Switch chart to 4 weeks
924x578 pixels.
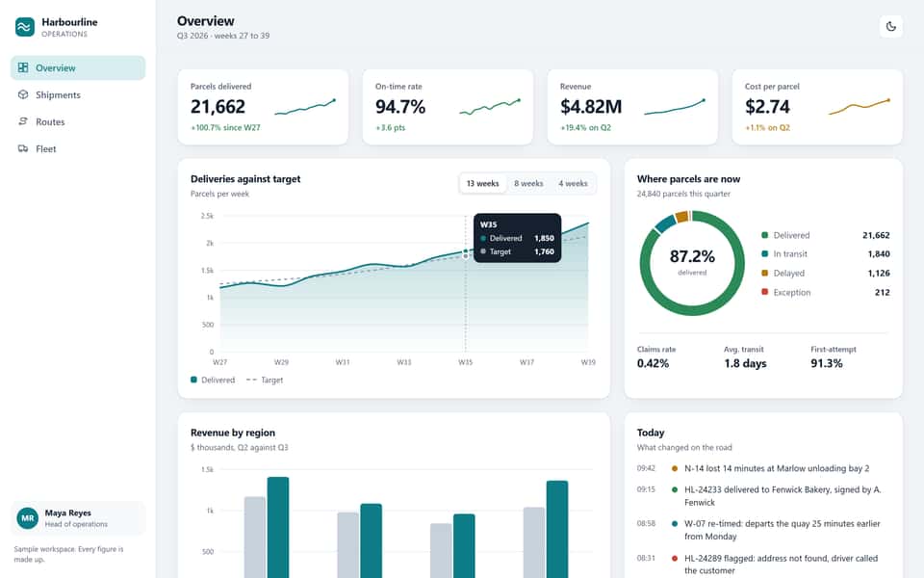[x=573, y=183]
